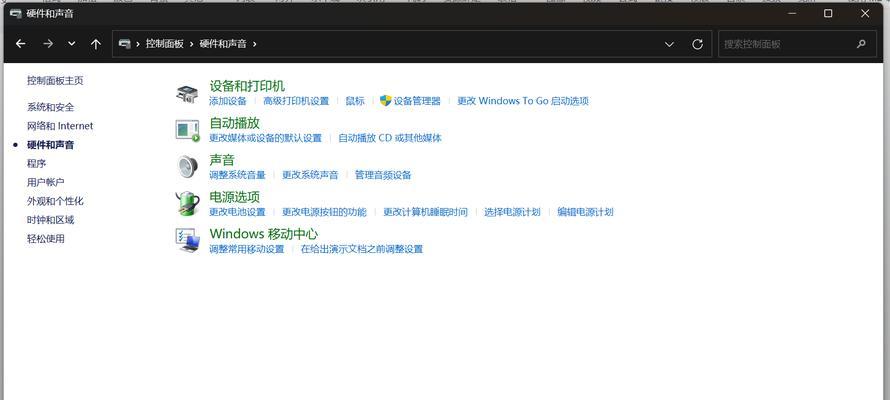This screenshot has width=890, height=400.
Task: Click the title bar window icon
Action: 16,14
